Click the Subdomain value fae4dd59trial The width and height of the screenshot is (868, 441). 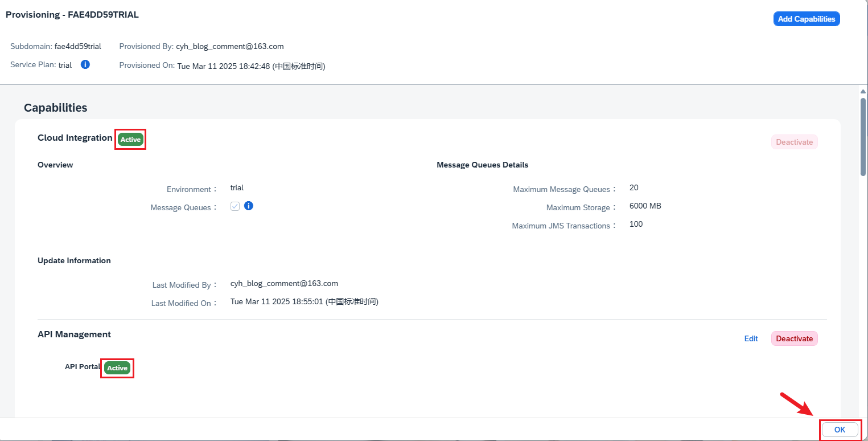pyautogui.click(x=77, y=46)
